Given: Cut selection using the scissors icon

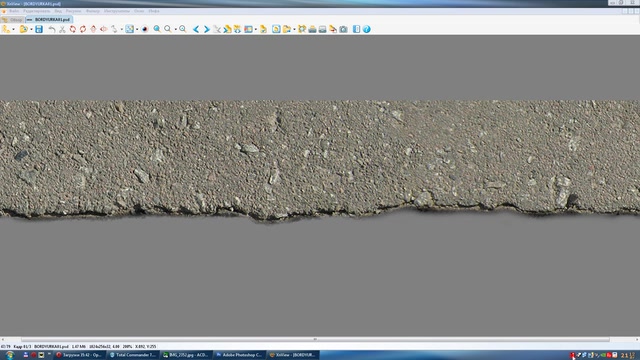Looking at the screenshot, I should pyautogui.click(x=62, y=29).
